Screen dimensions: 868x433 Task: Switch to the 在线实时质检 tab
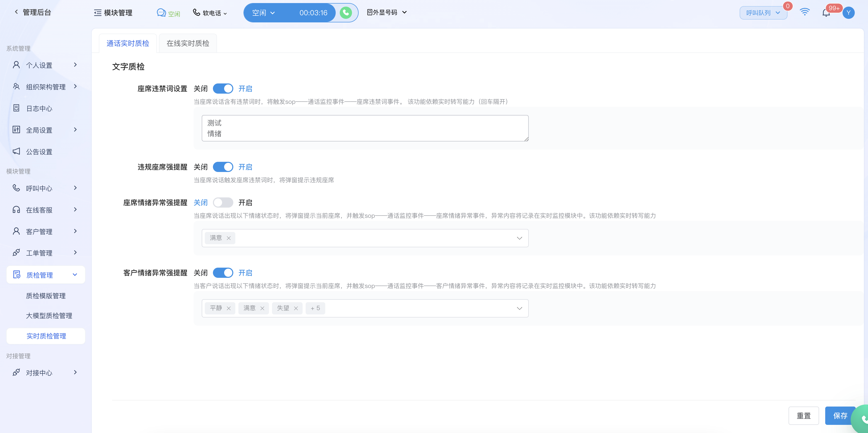[188, 44]
